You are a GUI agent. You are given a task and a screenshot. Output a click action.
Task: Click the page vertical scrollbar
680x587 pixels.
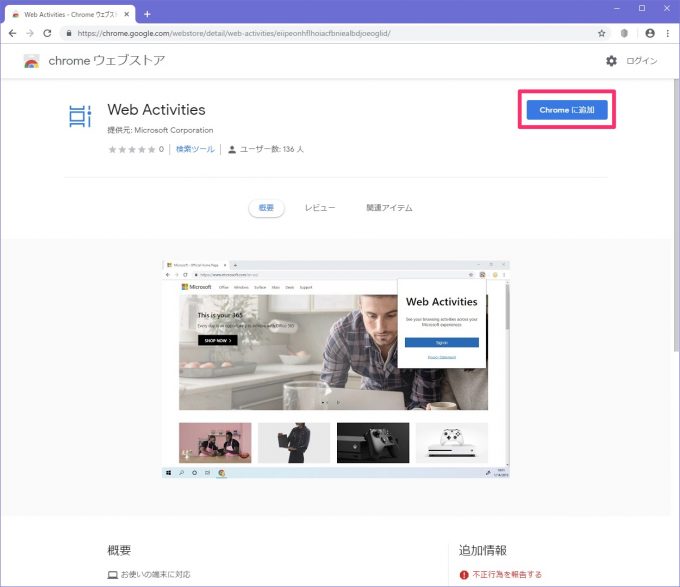coord(676,215)
